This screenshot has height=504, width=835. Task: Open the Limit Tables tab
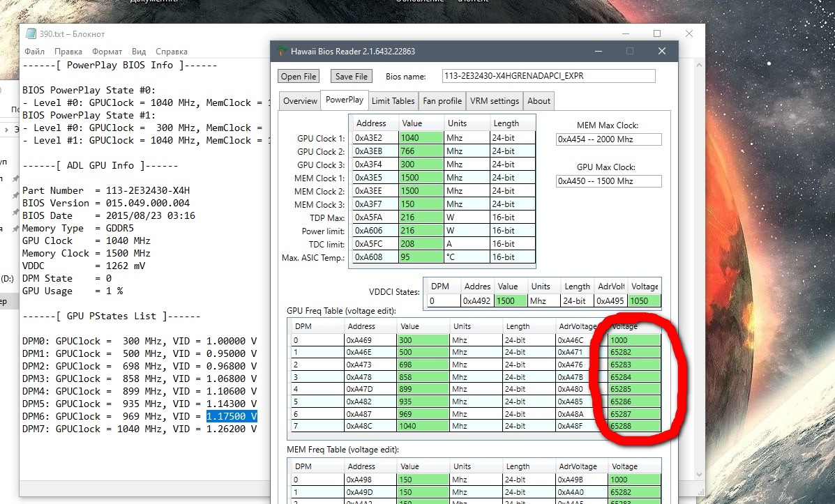(393, 100)
